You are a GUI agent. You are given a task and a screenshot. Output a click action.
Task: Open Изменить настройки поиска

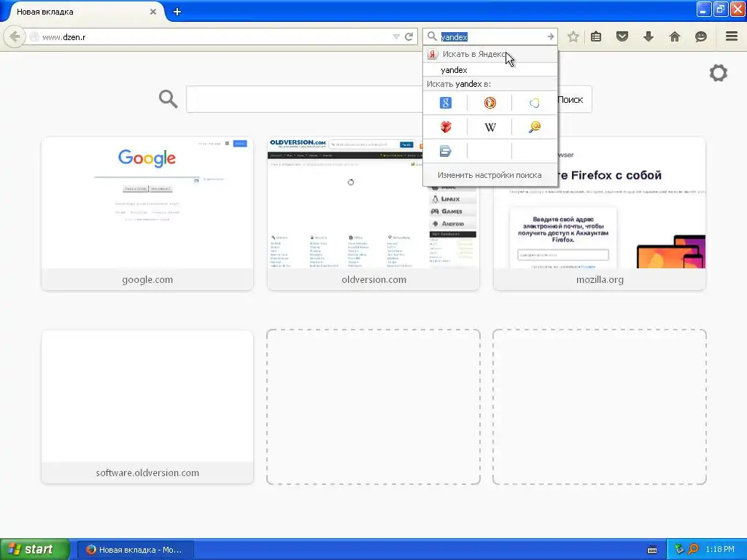489,175
